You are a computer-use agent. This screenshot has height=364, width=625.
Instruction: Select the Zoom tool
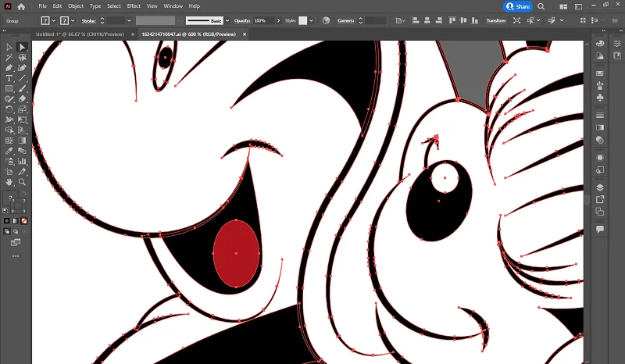point(23,182)
